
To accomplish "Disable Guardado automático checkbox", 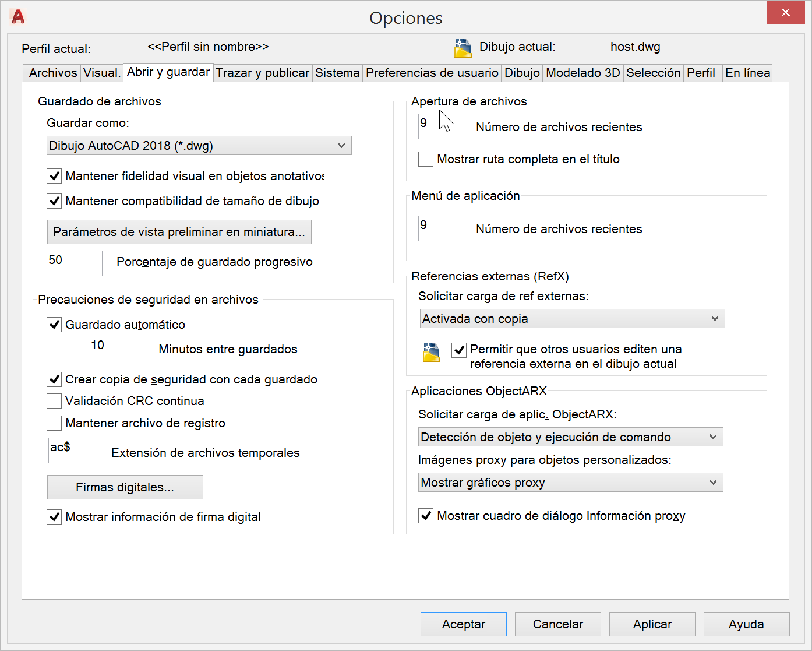I will [54, 325].
